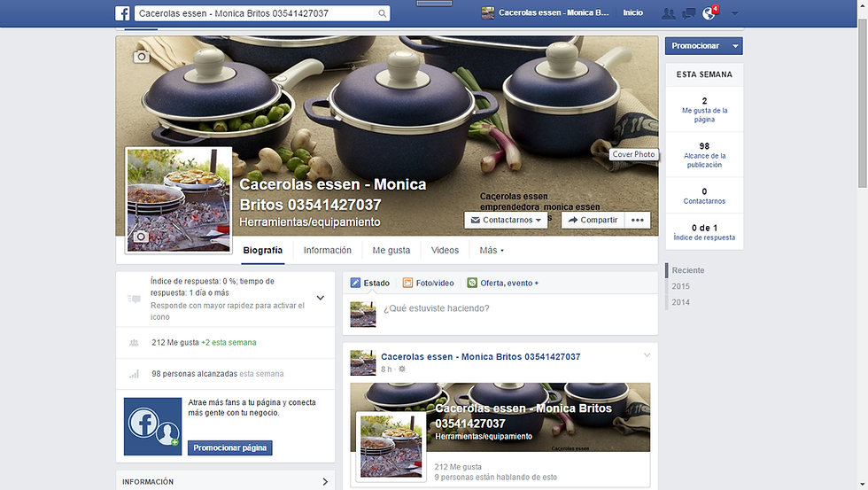Select Oferta, evento + option
The height and width of the screenshot is (490, 868).
(503, 283)
